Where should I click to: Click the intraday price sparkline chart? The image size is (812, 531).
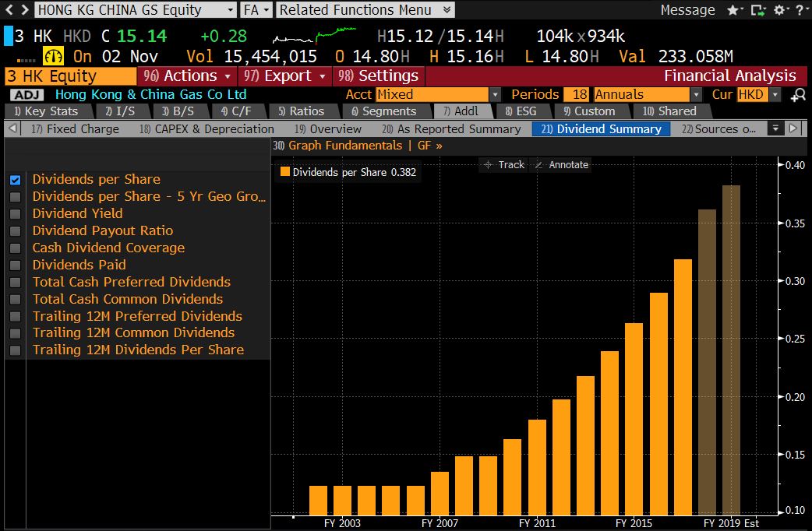tap(314, 36)
